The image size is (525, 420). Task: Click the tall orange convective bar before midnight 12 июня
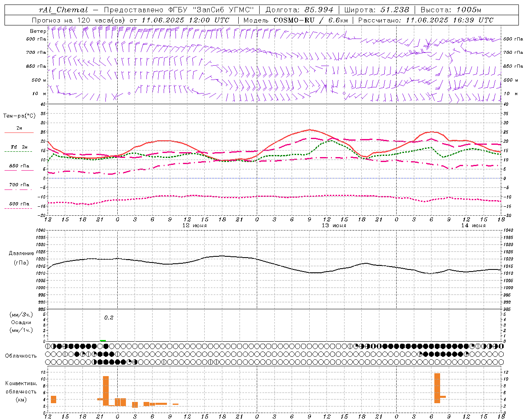tap(106, 390)
